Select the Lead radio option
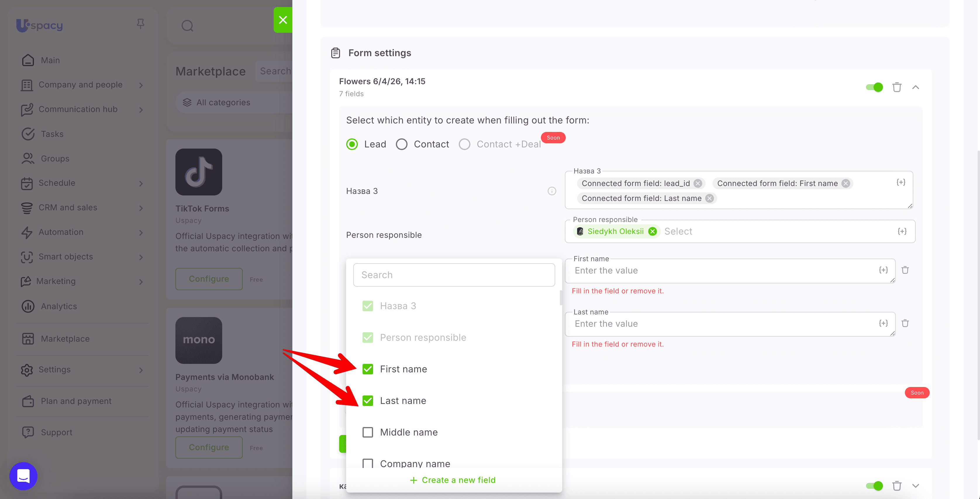The height and width of the screenshot is (499, 980). pyautogui.click(x=352, y=144)
